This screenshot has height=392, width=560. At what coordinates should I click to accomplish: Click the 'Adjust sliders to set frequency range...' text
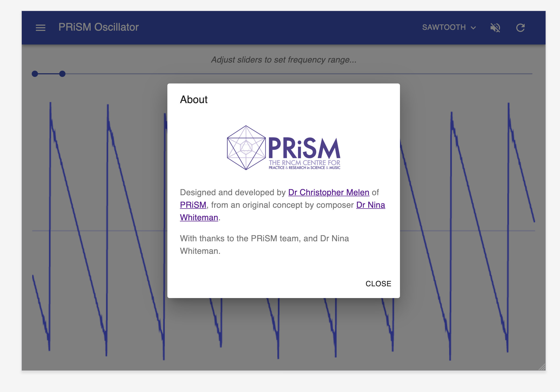(x=284, y=60)
